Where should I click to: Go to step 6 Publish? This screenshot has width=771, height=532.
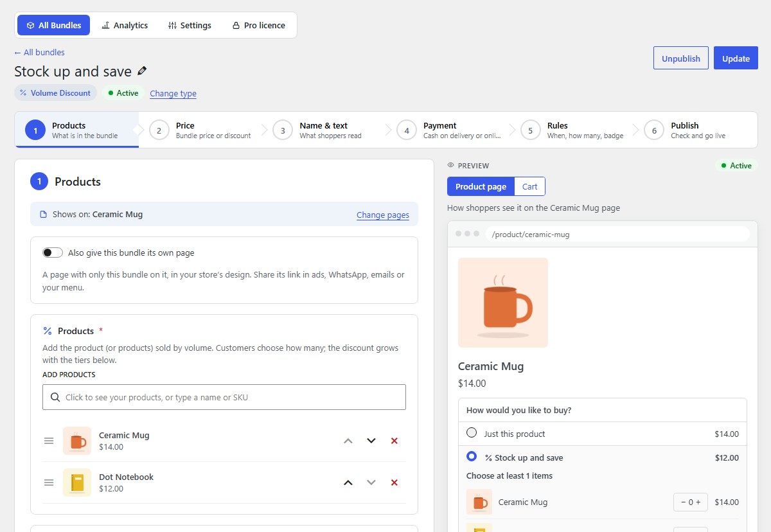click(x=696, y=130)
